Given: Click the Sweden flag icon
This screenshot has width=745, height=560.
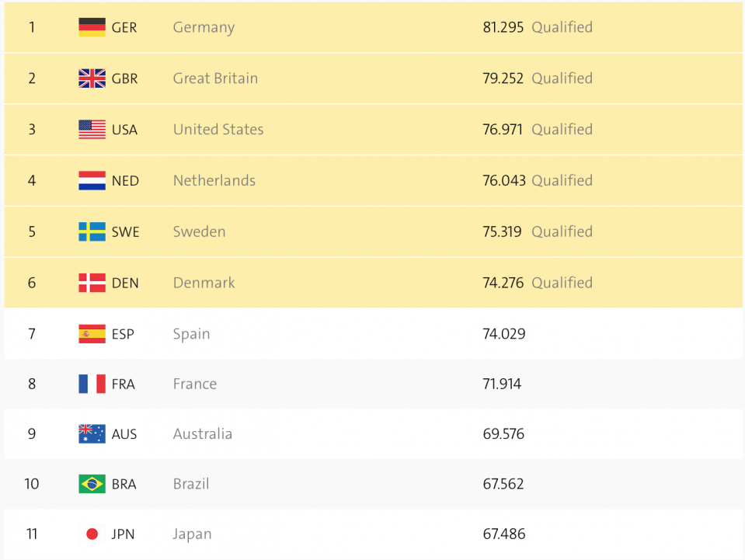Looking at the screenshot, I should pos(92,231).
